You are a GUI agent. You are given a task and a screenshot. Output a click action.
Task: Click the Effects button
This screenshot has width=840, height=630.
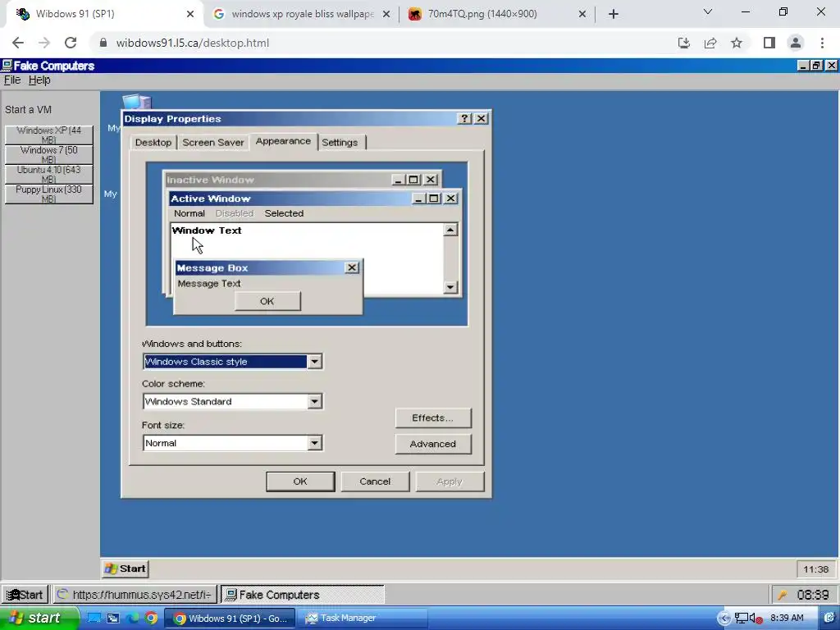[433, 418]
